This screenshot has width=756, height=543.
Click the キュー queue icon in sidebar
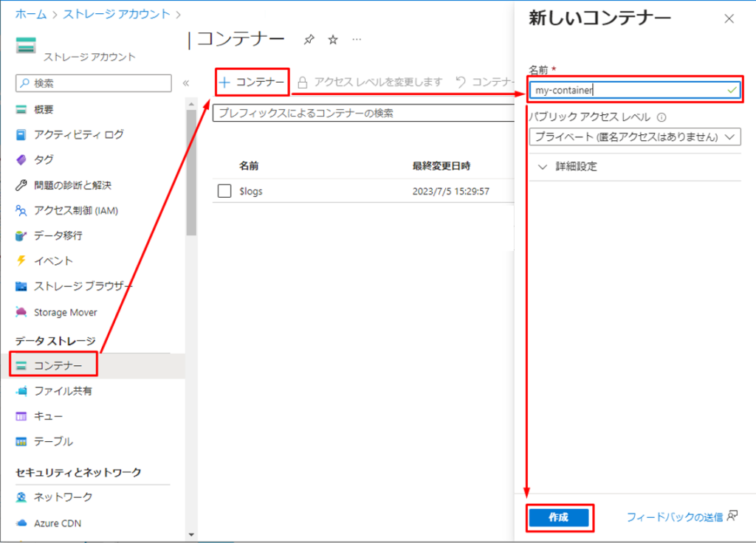pos(21,416)
